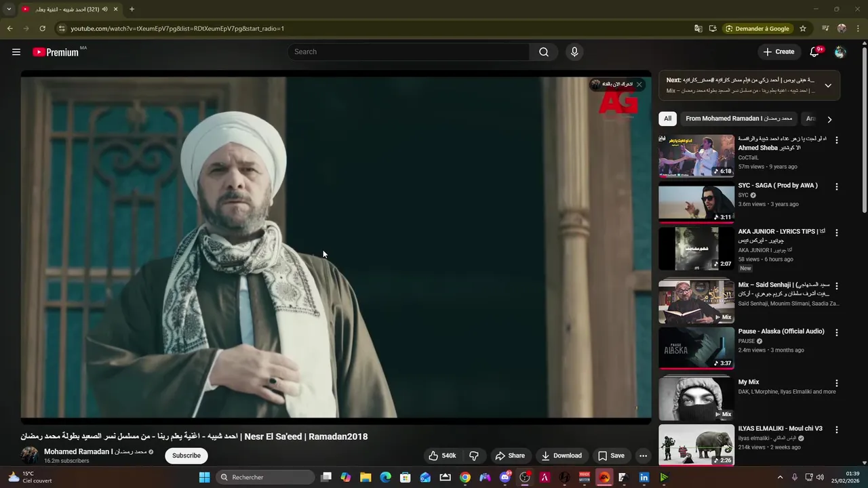868x488 pixels.
Task: Open My Mix playlist title
Action: [x=749, y=382]
